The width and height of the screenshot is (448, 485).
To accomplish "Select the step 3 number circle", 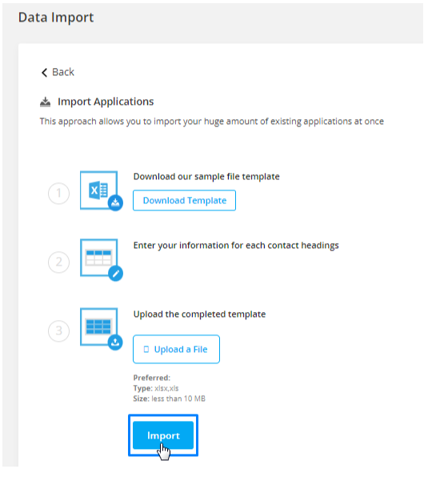I will coord(58,331).
